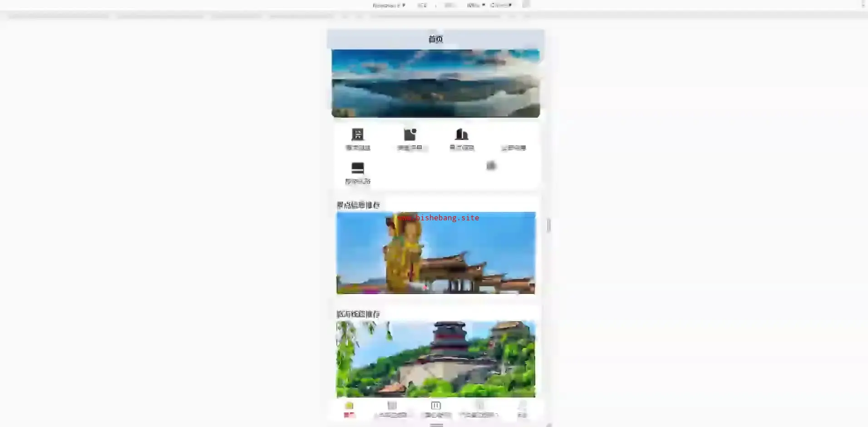Open the notepad-with-dot shortcut icon

(x=410, y=134)
